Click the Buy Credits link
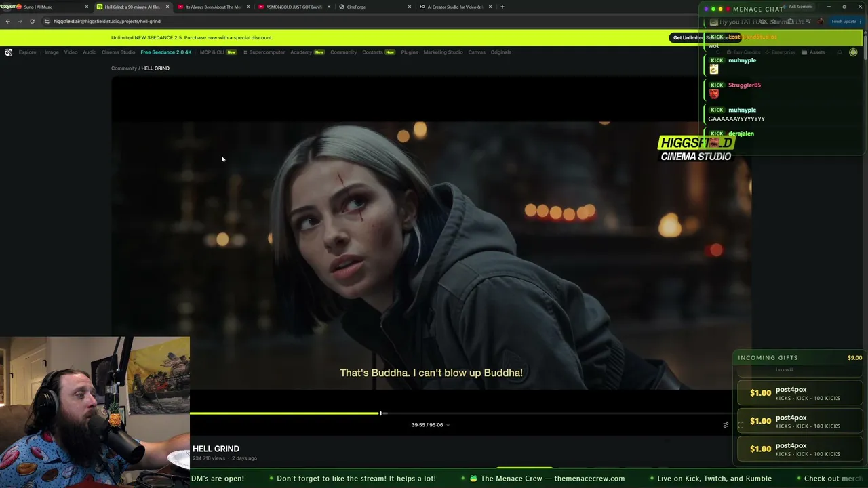Screen dimensions: 868x488 point(744,52)
